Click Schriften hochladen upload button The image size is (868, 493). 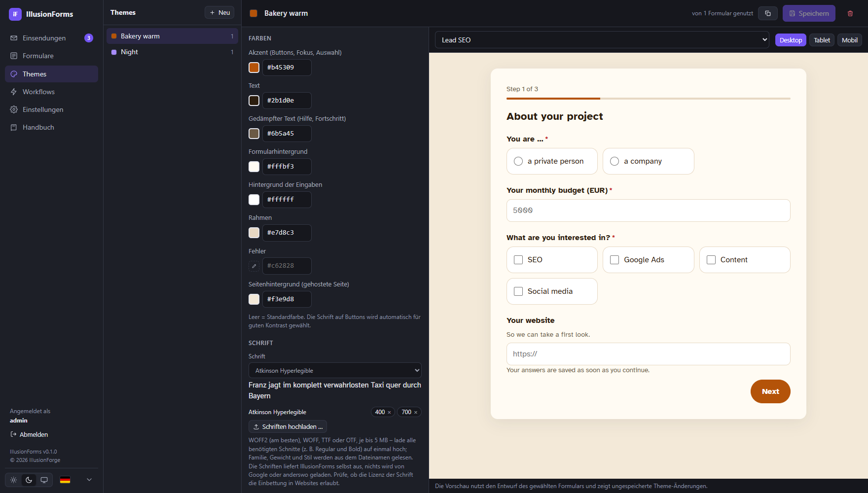coord(288,426)
